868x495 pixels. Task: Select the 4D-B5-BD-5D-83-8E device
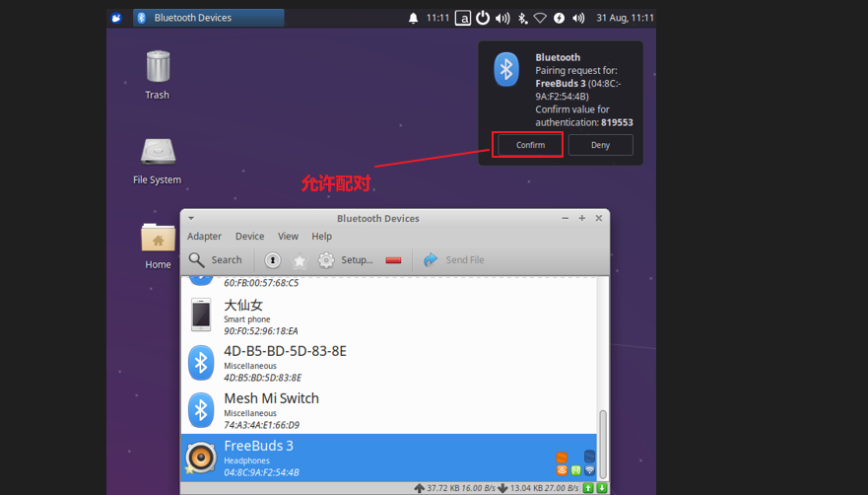click(388, 363)
